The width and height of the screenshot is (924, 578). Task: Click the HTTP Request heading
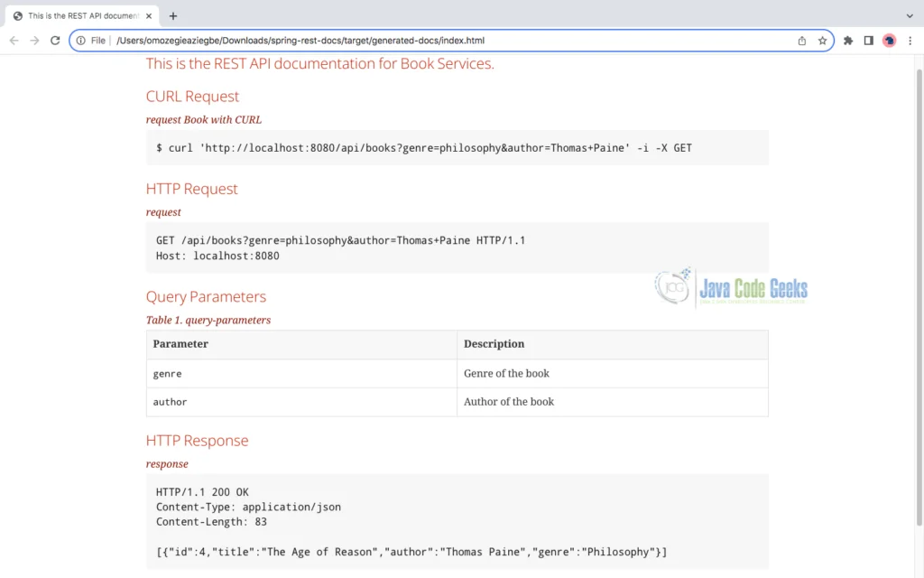(191, 189)
